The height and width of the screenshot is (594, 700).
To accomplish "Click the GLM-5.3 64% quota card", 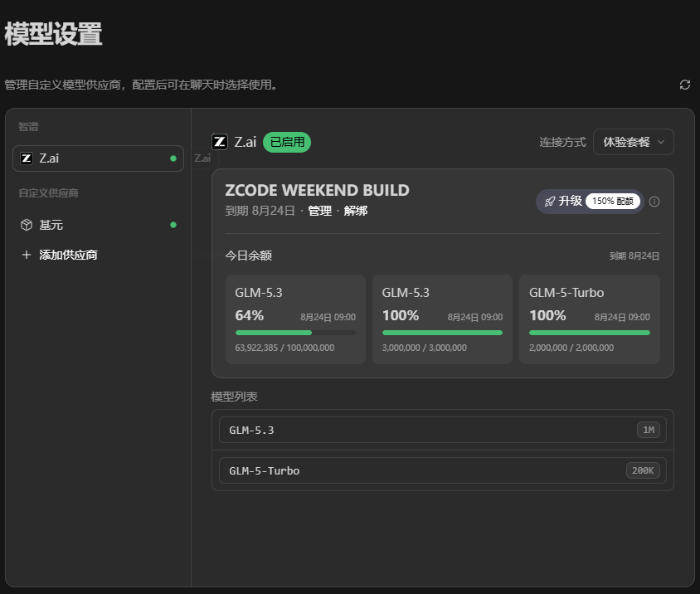I will 295,319.
